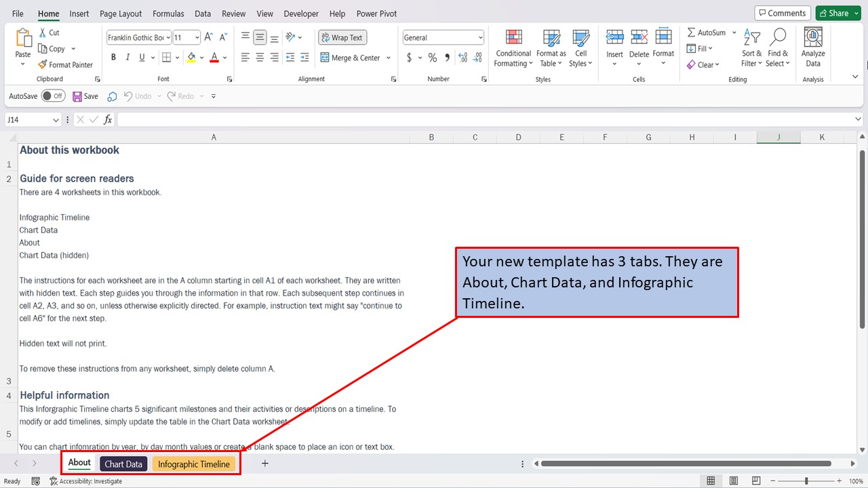This screenshot has width=868, height=488.
Task: Open the Formulas ribbon tab
Action: 167,13
